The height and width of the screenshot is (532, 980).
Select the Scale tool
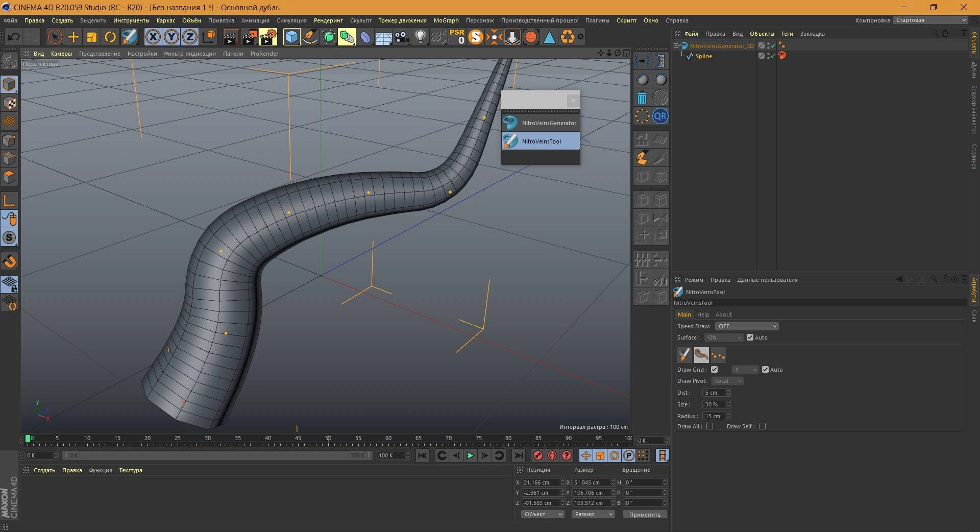click(92, 37)
